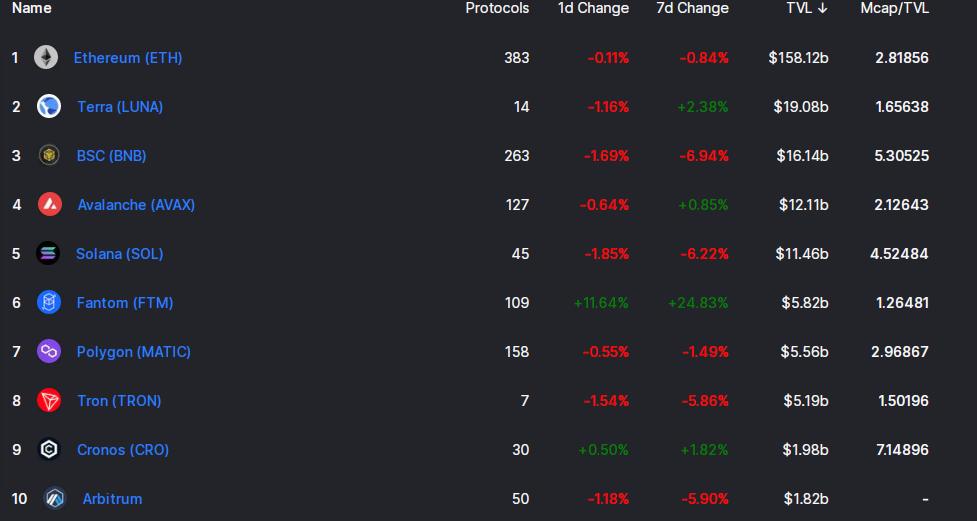The width and height of the screenshot is (977, 521).
Task: Sort by the Mcap/TVL column header
Action: [894, 8]
